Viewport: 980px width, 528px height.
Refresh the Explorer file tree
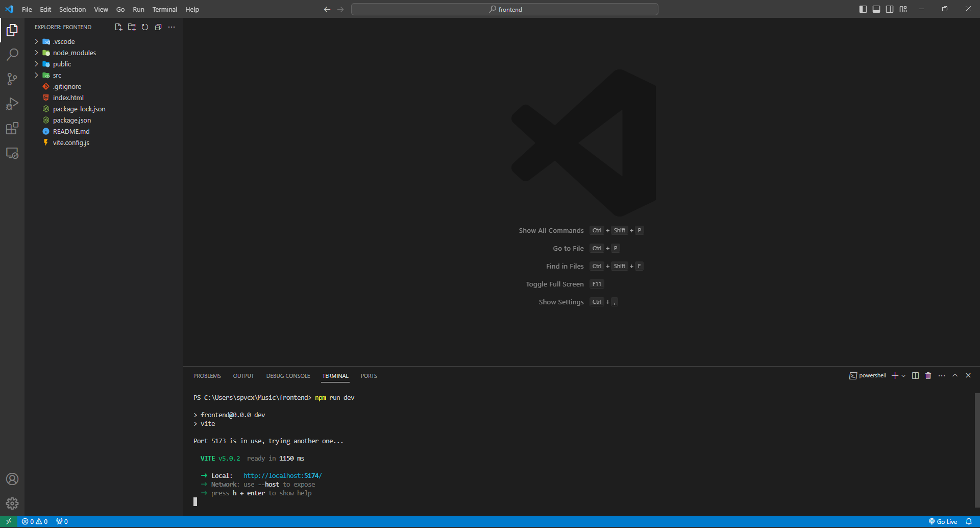tap(145, 27)
